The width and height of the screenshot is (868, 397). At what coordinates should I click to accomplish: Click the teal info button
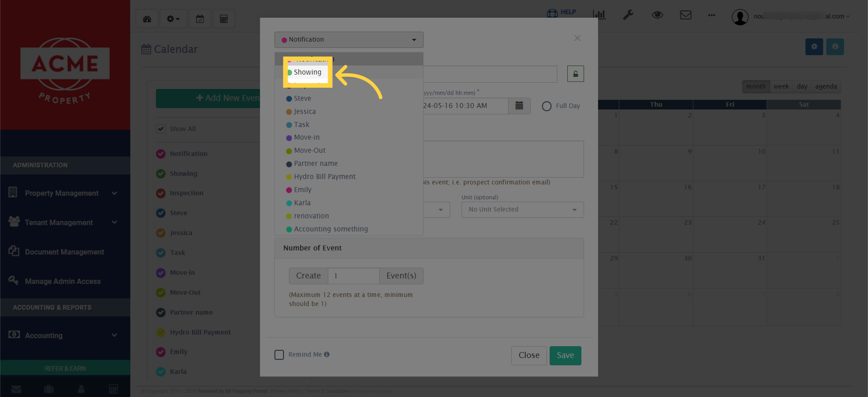835,47
